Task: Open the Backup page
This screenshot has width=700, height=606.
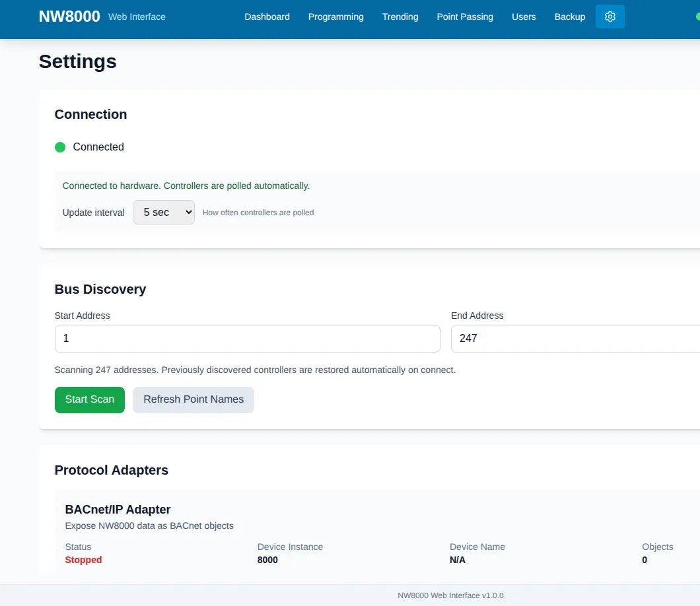Action: (x=570, y=17)
